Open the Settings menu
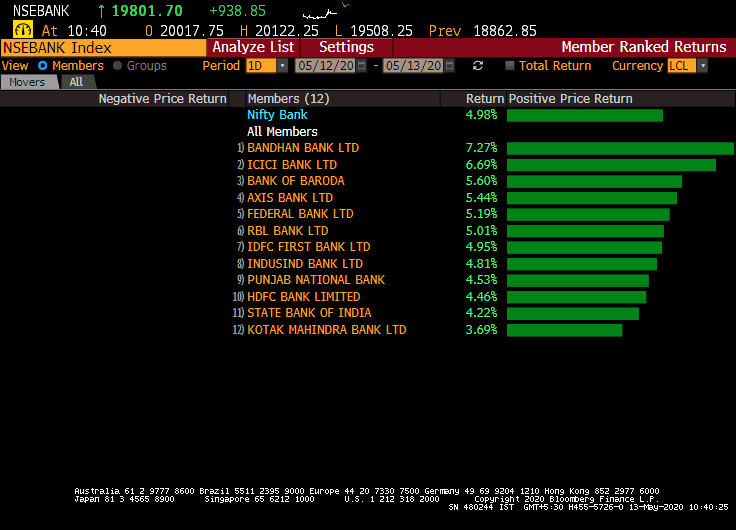 pos(346,47)
